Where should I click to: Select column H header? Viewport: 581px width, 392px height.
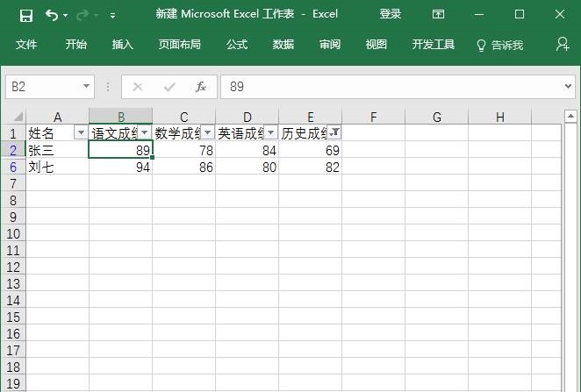pos(500,117)
